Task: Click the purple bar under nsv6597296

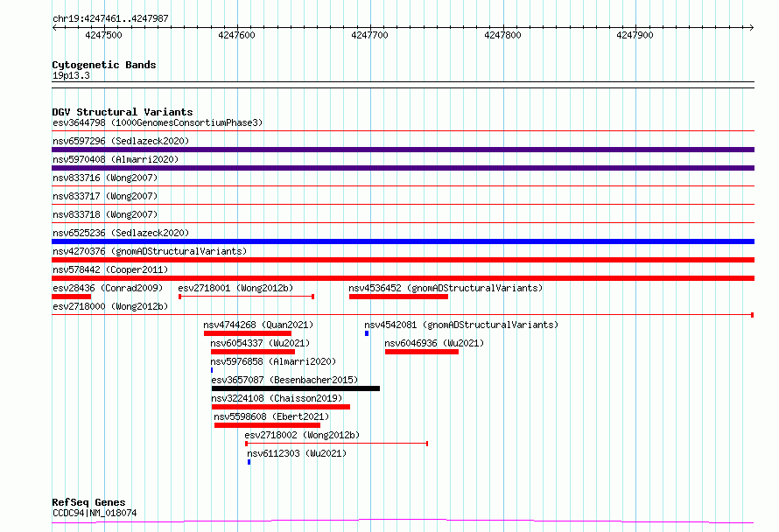Action: [403, 150]
